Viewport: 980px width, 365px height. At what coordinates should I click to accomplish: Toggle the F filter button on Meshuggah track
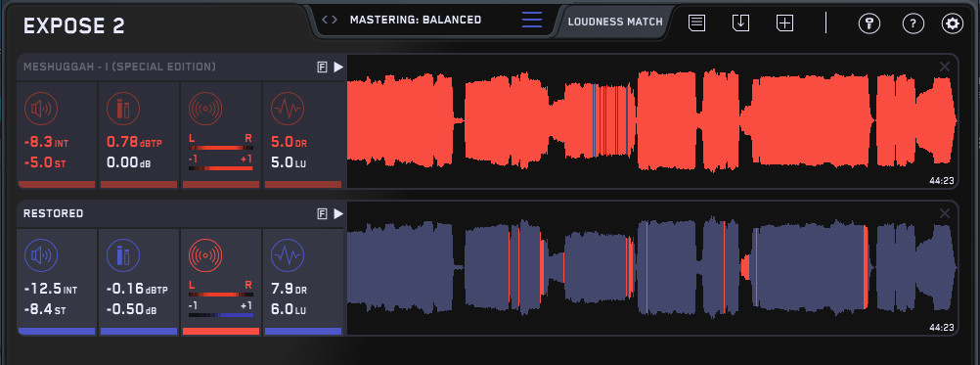point(323,68)
